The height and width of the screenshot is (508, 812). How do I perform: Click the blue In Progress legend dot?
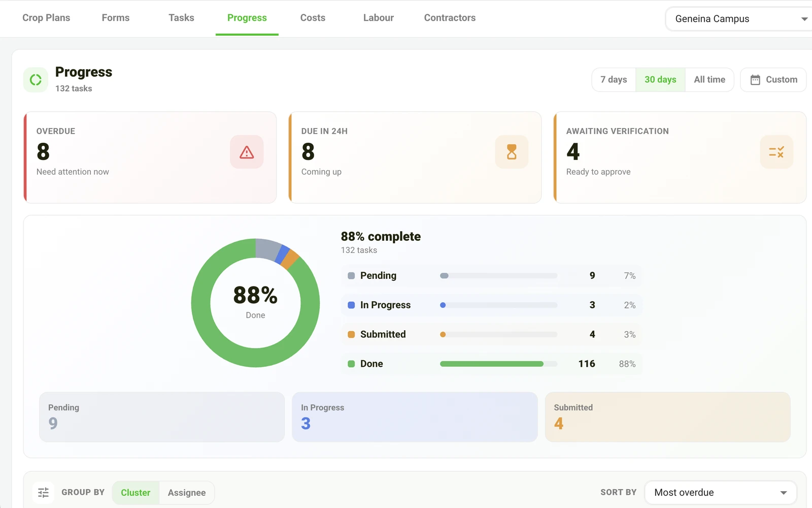(x=351, y=305)
